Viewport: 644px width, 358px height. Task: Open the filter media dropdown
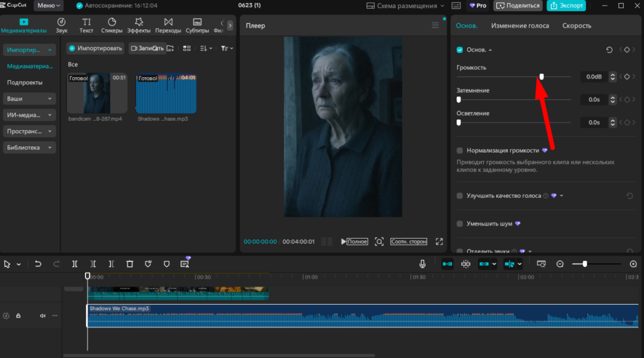point(226,48)
